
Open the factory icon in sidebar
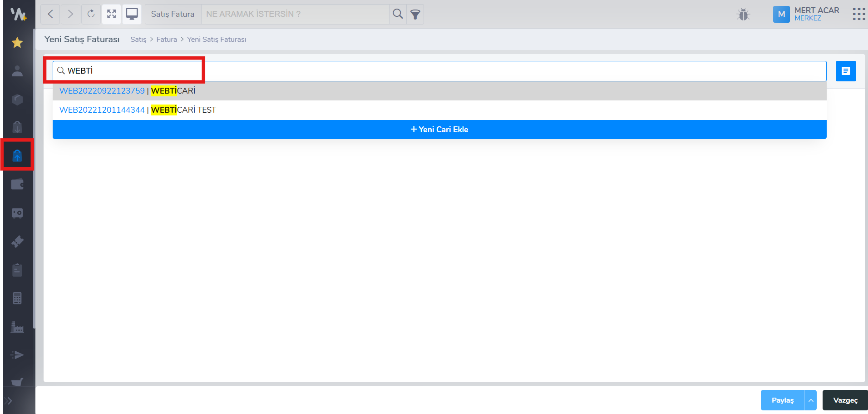[17, 327]
